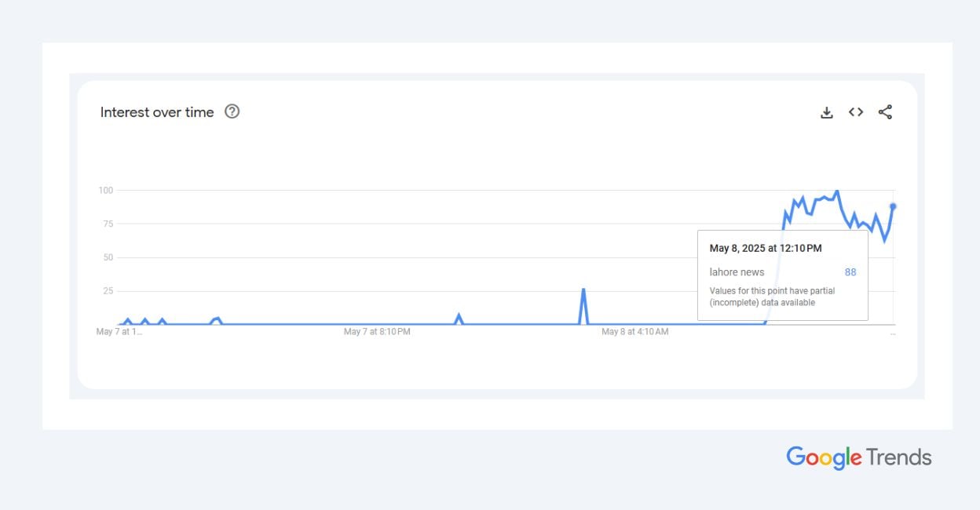Open the help icon beside Interest over time
The width and height of the screenshot is (980, 510).
coord(232,112)
